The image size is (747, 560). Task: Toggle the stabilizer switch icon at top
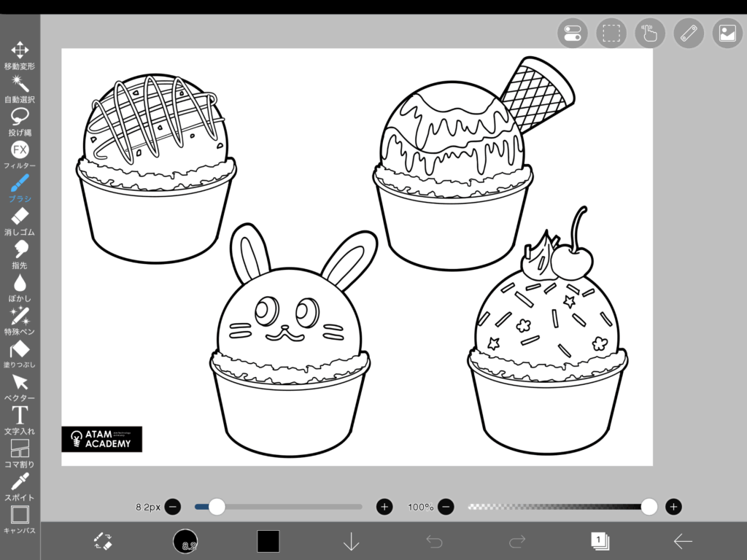click(x=573, y=34)
